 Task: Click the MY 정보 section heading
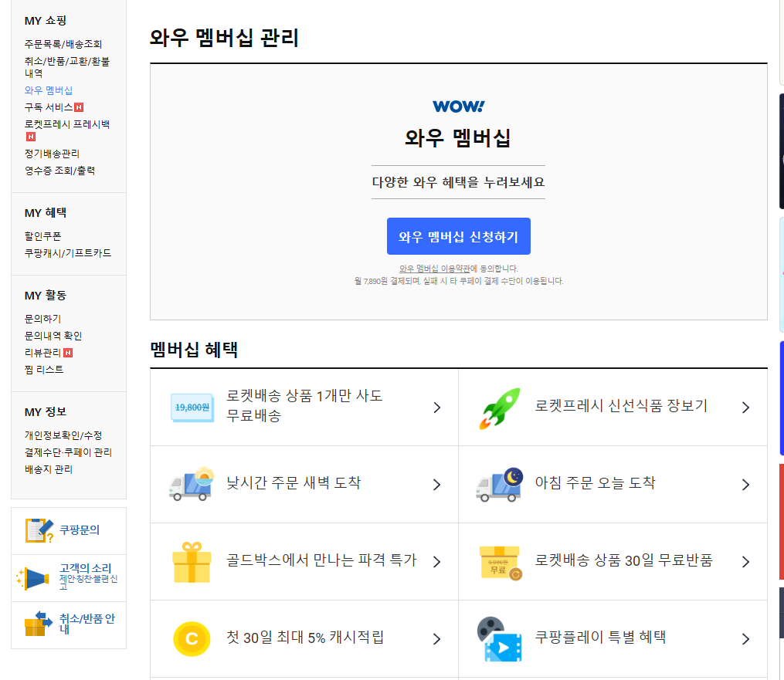[x=46, y=411]
